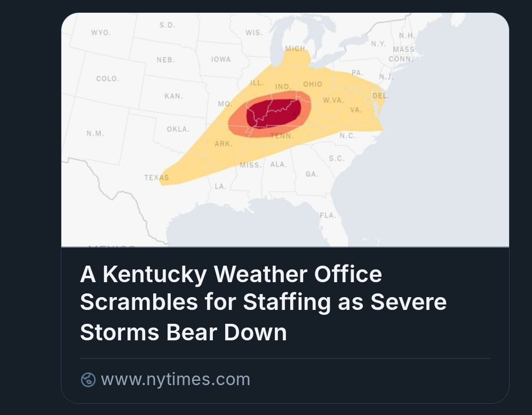Click the LA. label on the map
This screenshot has height=415, width=532.
tap(220, 187)
